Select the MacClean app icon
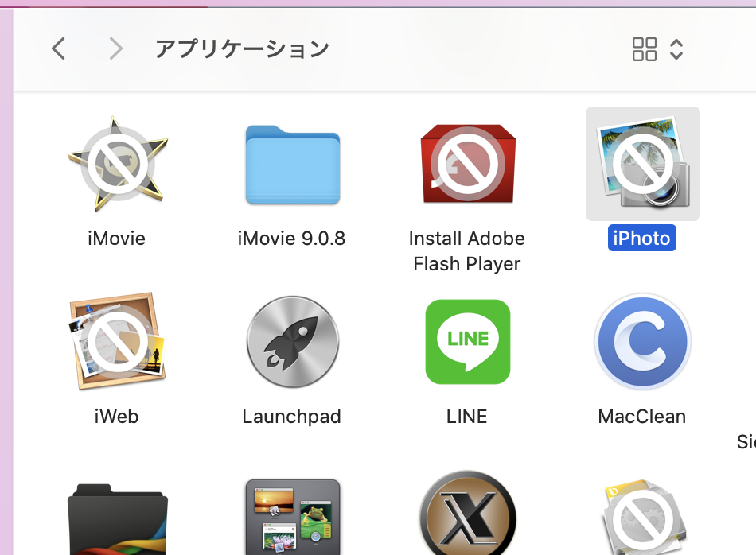The image size is (756, 555). (643, 342)
